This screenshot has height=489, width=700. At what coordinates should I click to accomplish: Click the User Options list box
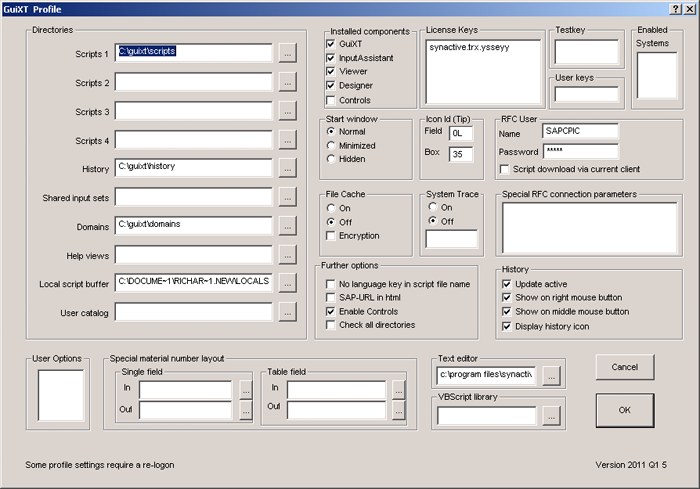coord(61,396)
